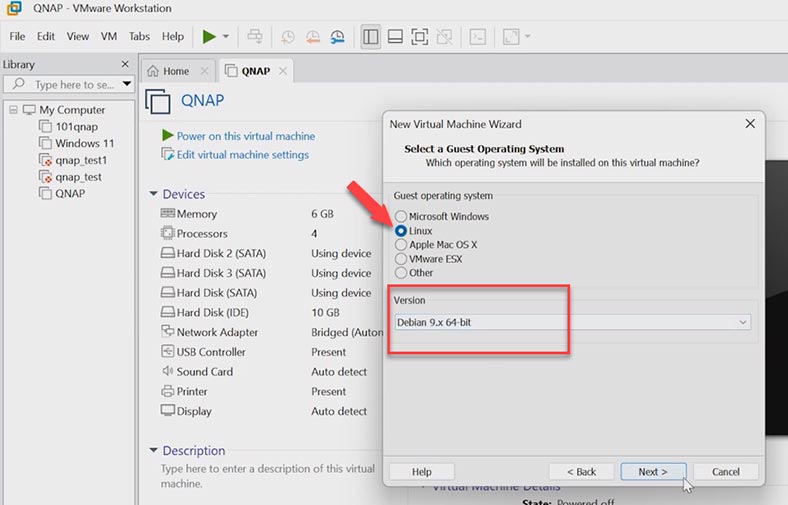The height and width of the screenshot is (505, 788).
Task: Click the Display device icon
Action: point(167,411)
